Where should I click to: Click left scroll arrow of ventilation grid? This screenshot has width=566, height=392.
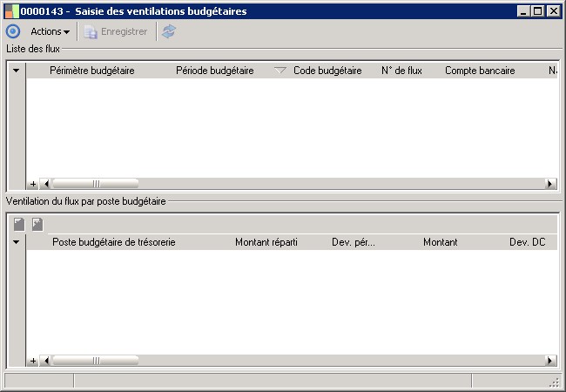click(45, 361)
